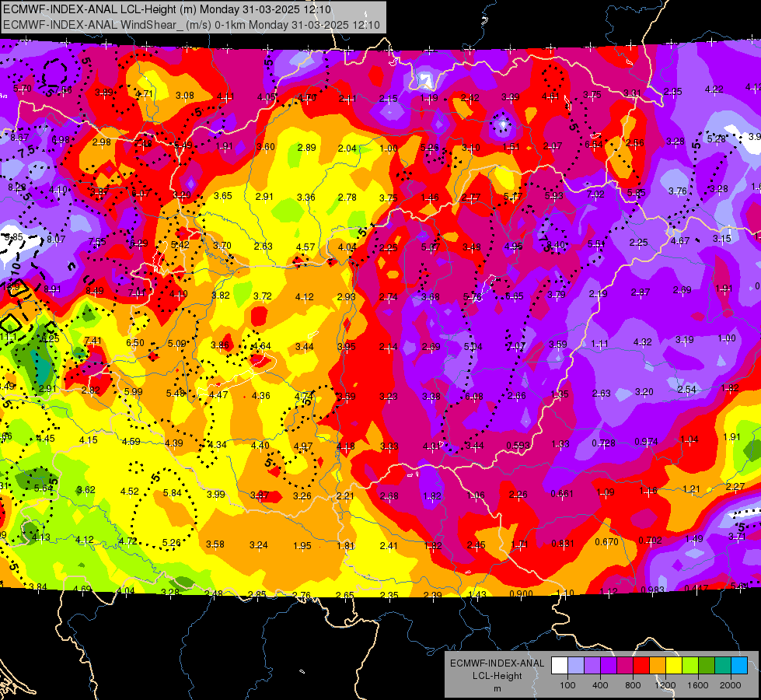761x700 pixels.
Task: Click the wind shear value 0.702
Action: [650, 541]
